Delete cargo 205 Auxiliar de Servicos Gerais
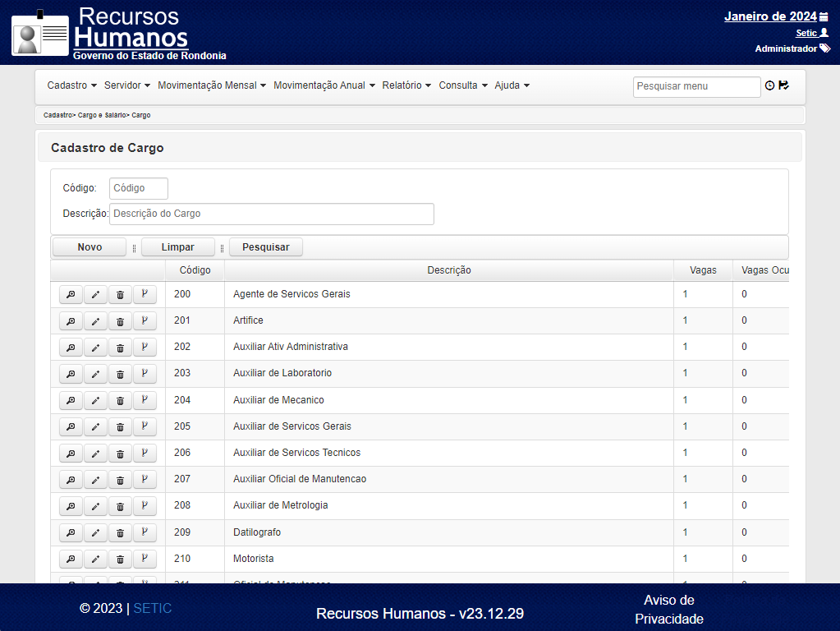 coord(120,426)
